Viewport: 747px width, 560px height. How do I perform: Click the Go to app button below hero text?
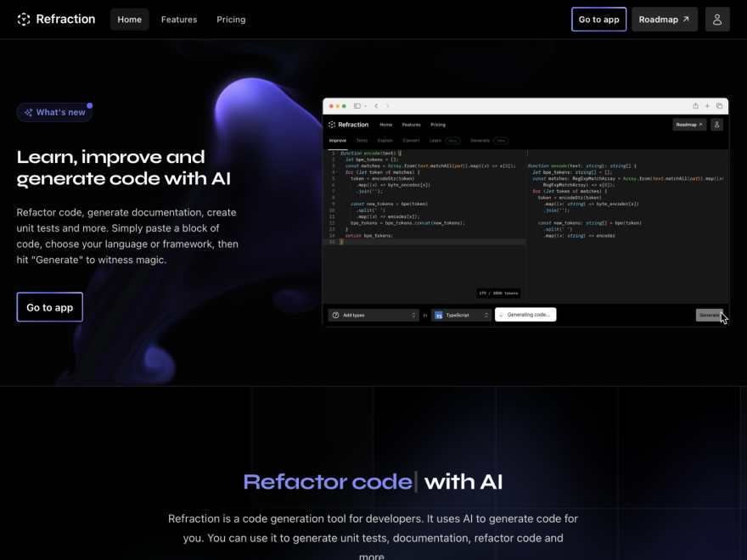click(49, 307)
